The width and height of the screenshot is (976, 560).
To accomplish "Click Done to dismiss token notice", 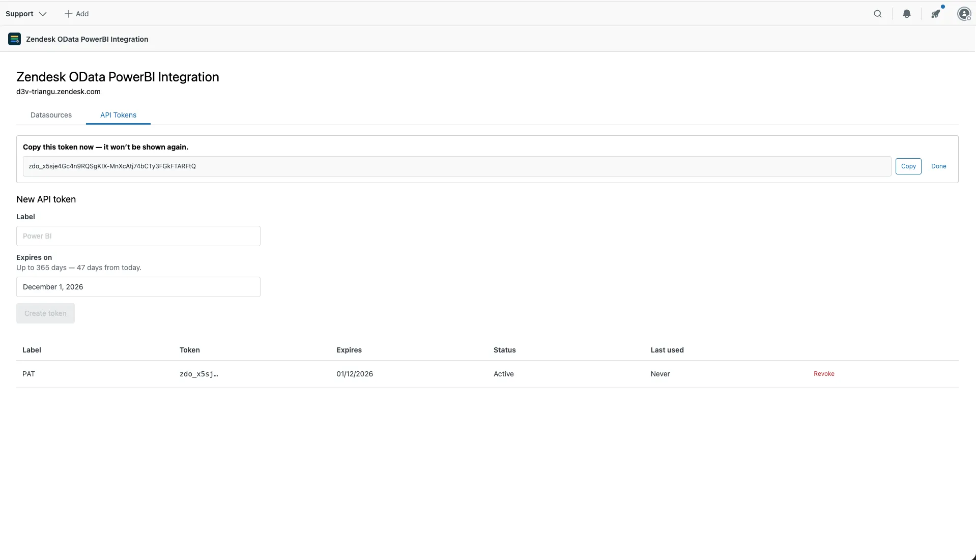I will pyautogui.click(x=938, y=166).
